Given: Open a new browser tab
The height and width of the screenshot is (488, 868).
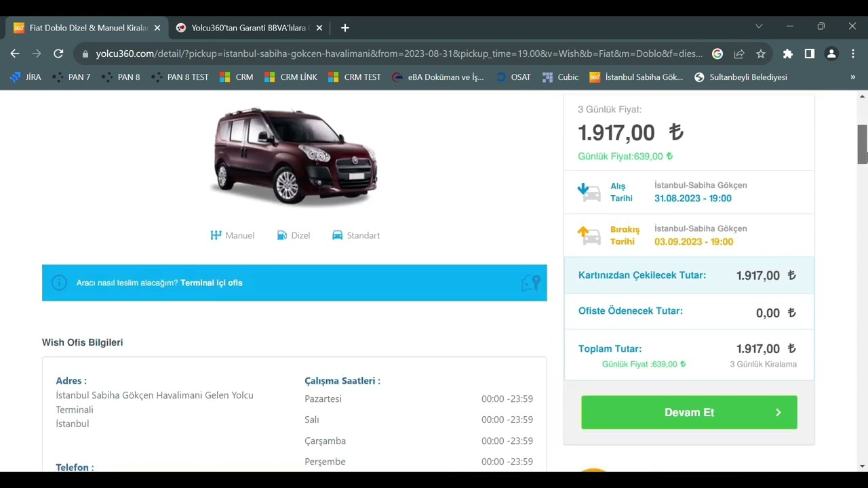Looking at the screenshot, I should coord(345,28).
